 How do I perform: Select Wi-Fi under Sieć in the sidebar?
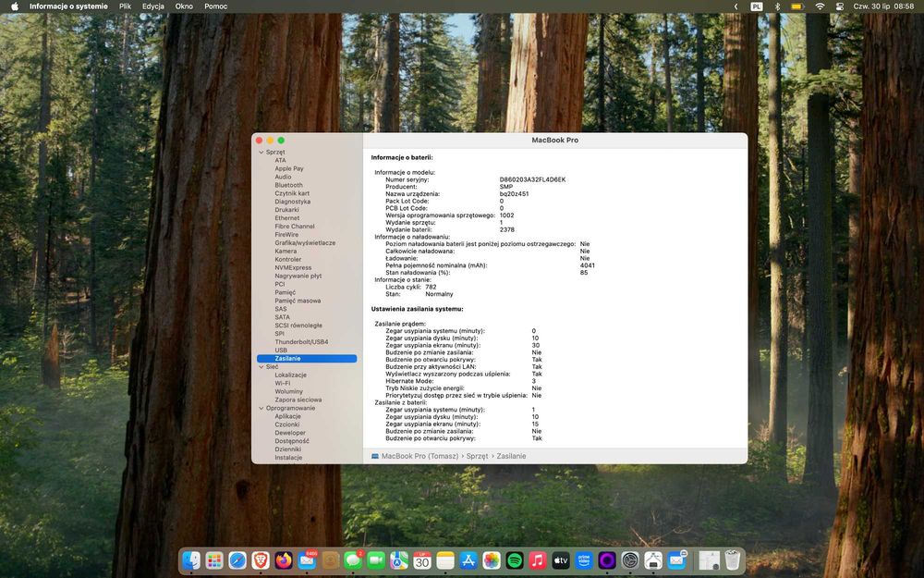click(x=282, y=384)
